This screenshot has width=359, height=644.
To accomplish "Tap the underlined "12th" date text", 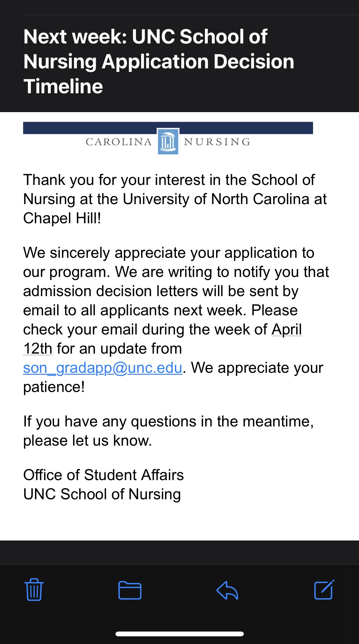I will (38, 349).
